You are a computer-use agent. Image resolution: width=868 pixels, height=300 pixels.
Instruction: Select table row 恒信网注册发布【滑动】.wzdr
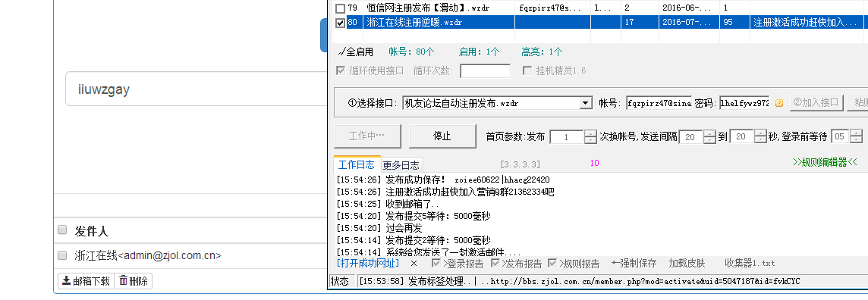pyautogui.click(x=598, y=8)
